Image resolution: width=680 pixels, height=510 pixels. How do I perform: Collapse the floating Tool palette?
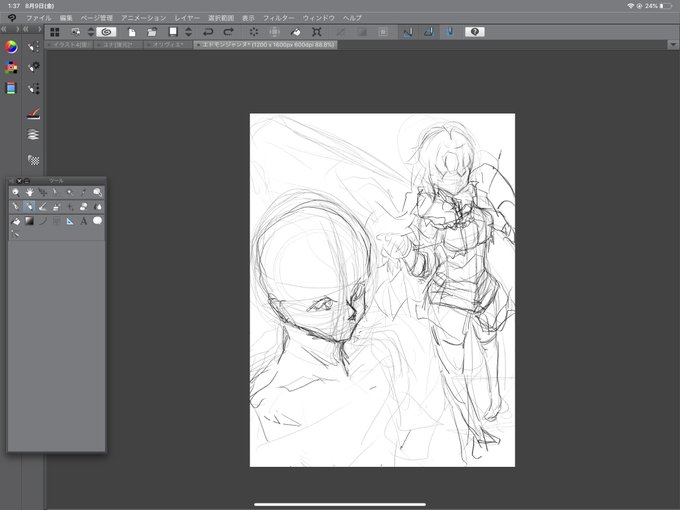pyautogui.click(x=26, y=181)
